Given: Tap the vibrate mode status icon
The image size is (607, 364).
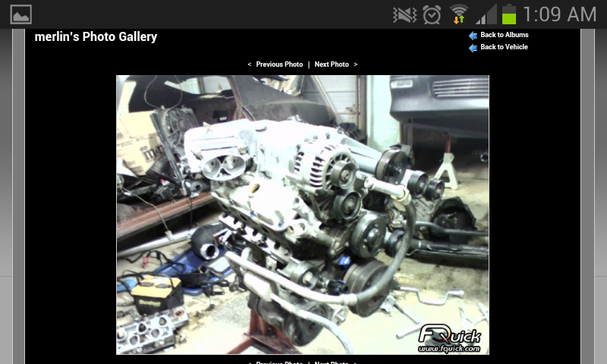Looking at the screenshot, I should click(404, 15).
